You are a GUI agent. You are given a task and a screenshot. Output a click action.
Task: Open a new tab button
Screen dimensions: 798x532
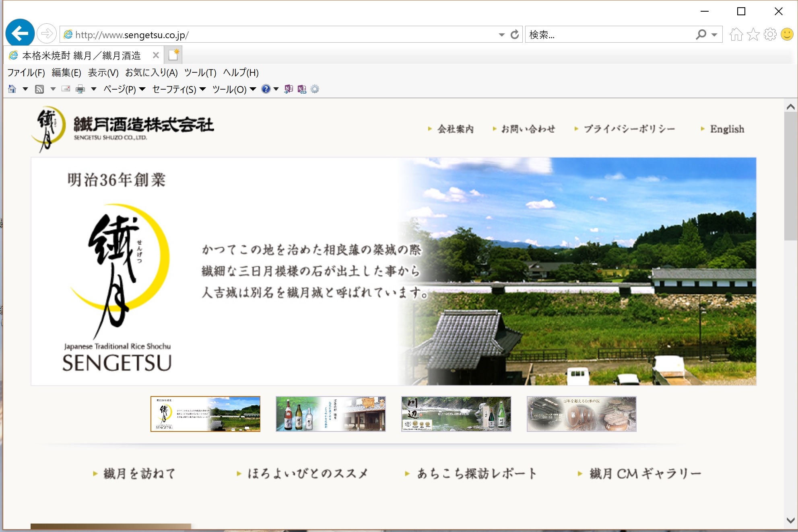point(173,55)
